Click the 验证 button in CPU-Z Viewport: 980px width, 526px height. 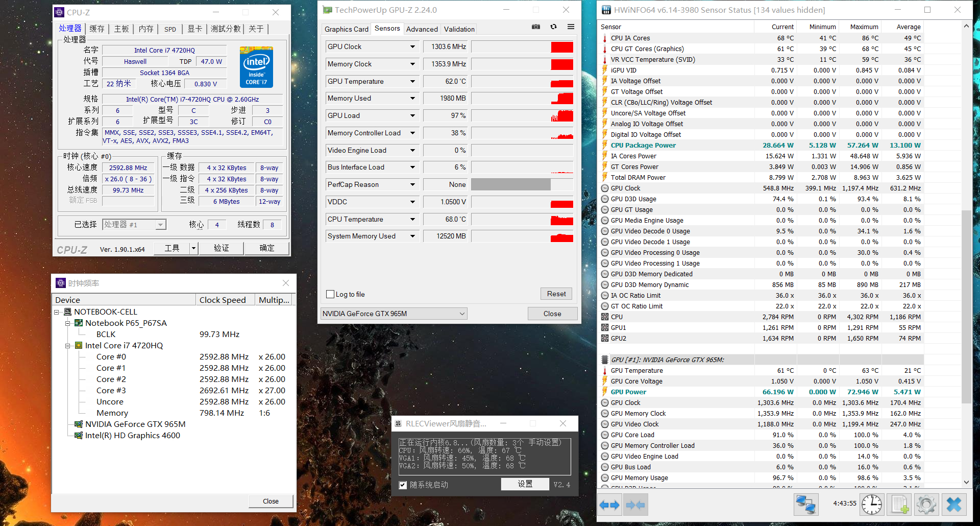(x=221, y=248)
